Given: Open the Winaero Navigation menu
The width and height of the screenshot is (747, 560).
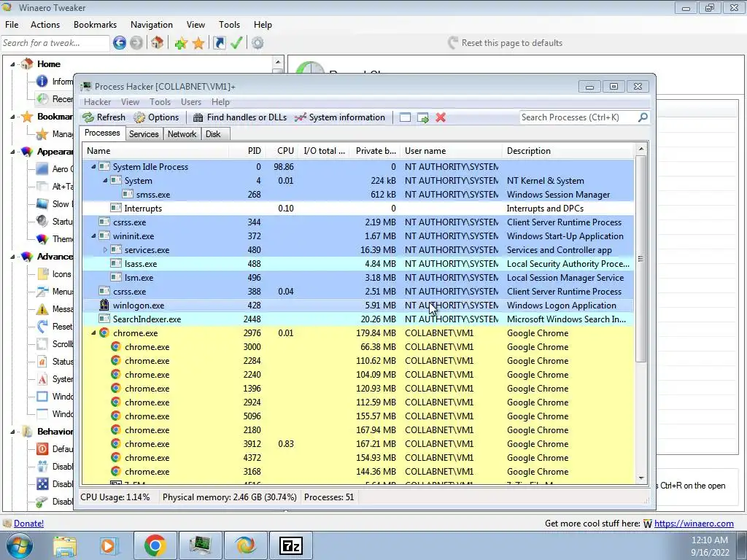Looking at the screenshot, I should 152,25.
